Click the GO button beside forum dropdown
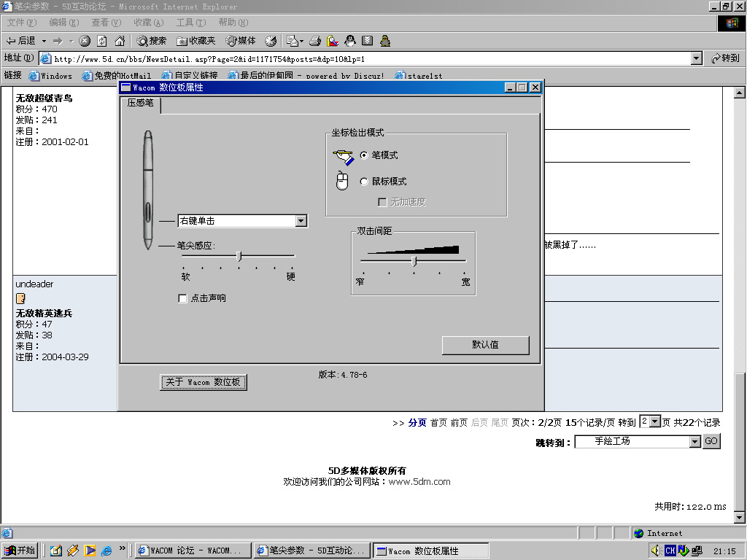This screenshot has height=560, width=747. pyautogui.click(x=711, y=441)
